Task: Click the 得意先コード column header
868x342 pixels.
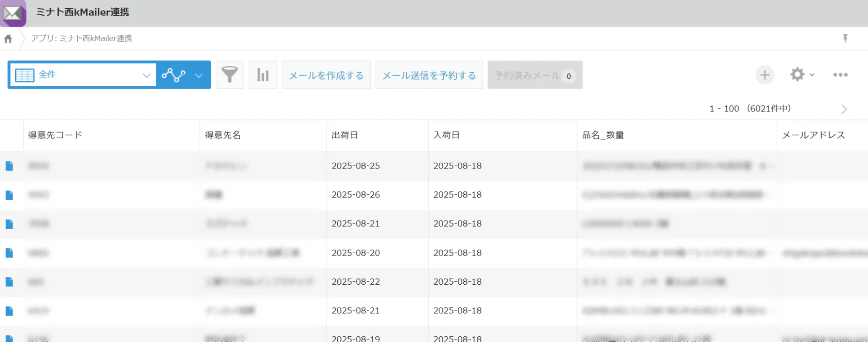Action: (55, 135)
